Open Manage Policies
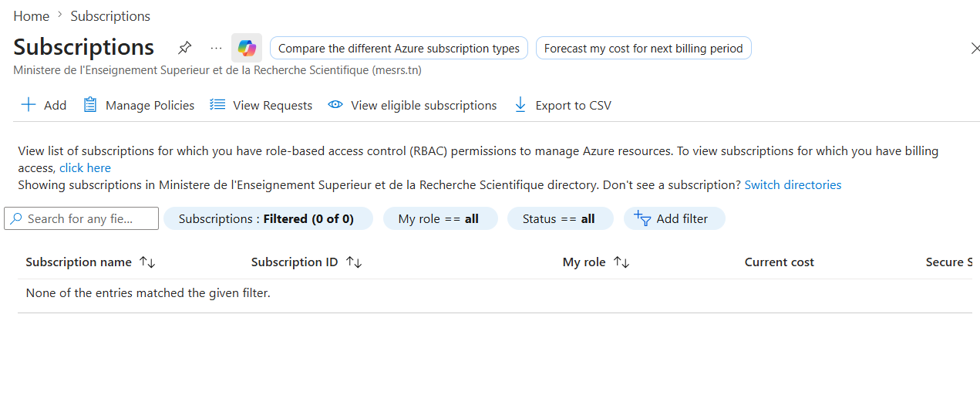 (x=139, y=105)
